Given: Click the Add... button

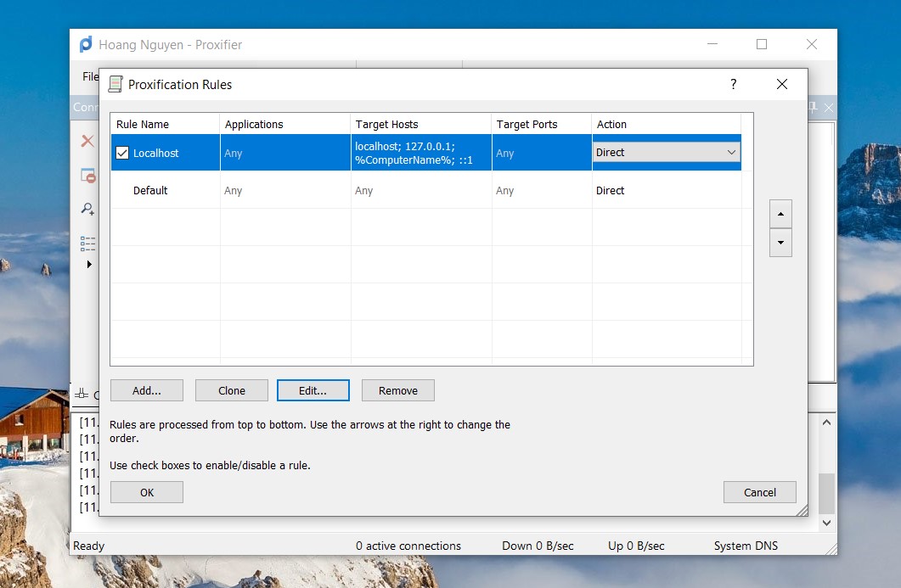Looking at the screenshot, I should (x=146, y=390).
